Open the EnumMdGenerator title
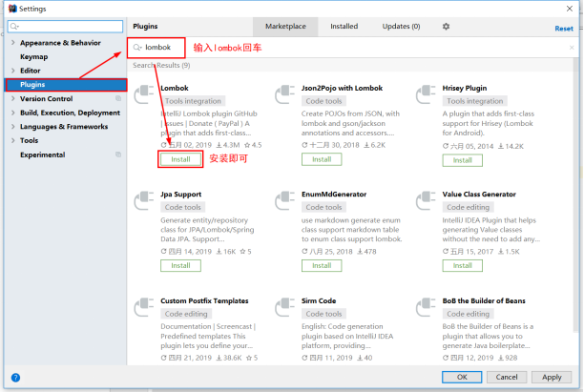This screenshot has height=392, width=584. click(334, 195)
